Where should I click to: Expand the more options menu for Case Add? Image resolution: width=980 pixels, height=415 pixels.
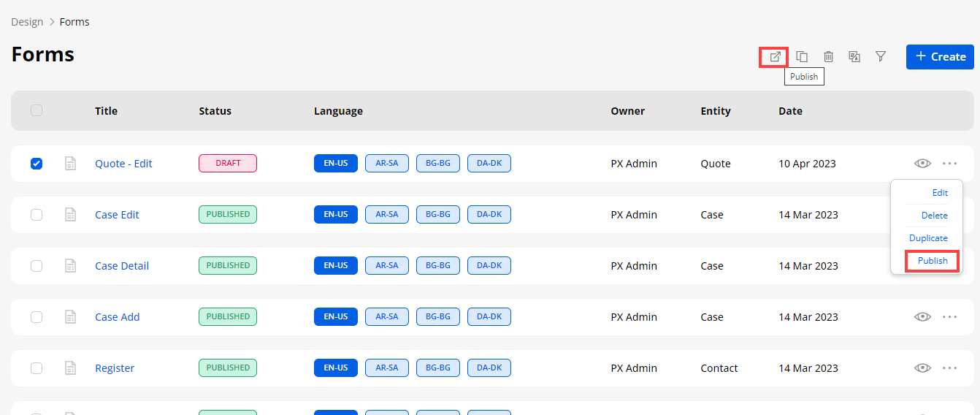[x=949, y=317]
